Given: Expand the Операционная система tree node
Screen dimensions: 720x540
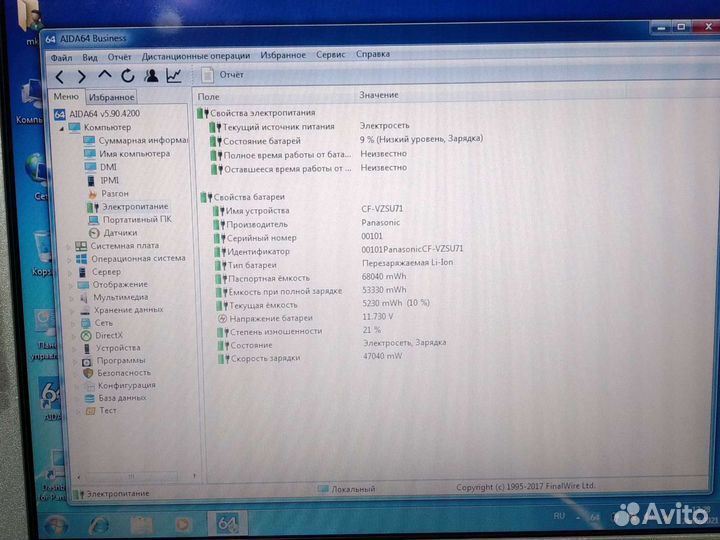Looking at the screenshot, I should [x=70, y=258].
